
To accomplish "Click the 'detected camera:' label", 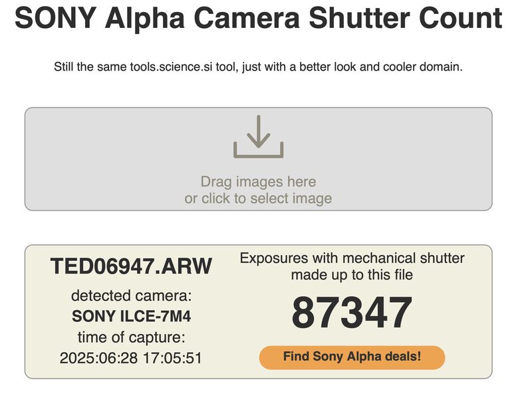I will click(131, 296).
